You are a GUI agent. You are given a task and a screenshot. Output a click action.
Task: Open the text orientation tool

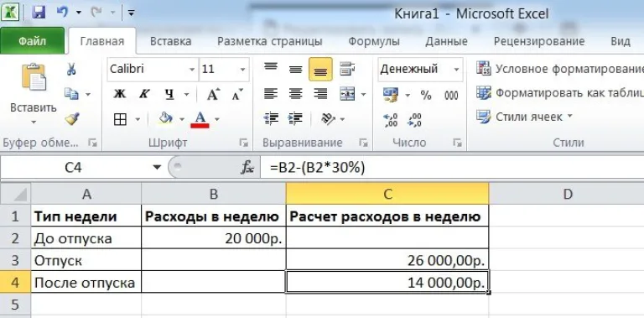[x=328, y=119]
